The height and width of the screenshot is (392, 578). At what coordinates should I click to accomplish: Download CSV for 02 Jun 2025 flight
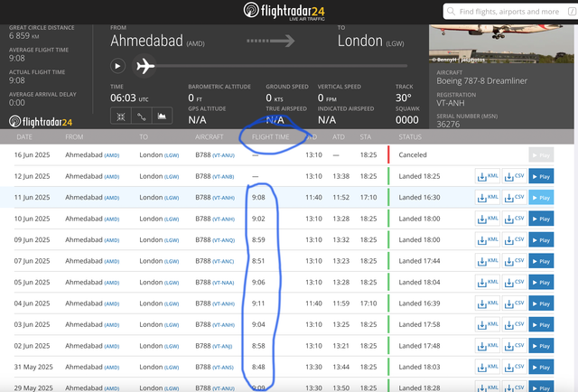(514, 346)
